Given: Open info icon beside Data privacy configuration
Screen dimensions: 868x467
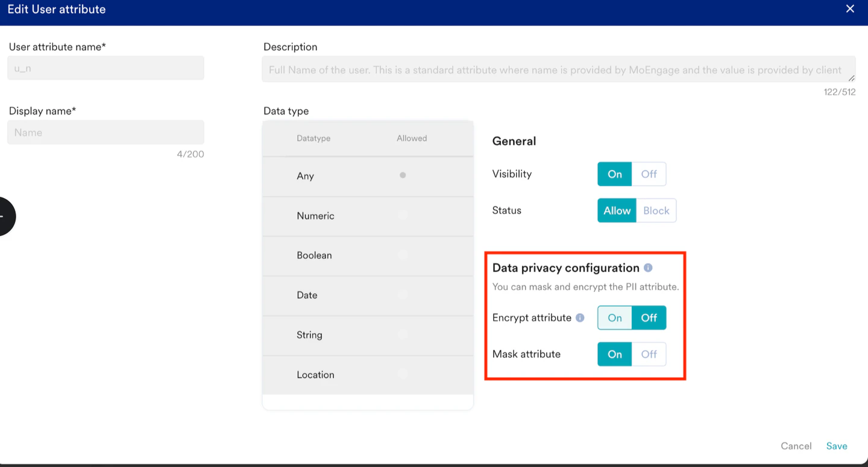Looking at the screenshot, I should pyautogui.click(x=648, y=267).
